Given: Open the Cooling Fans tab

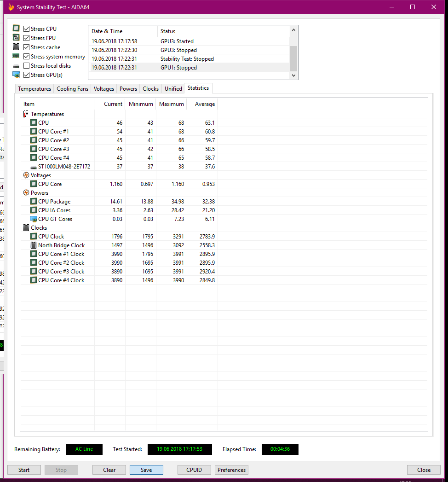Looking at the screenshot, I should pyautogui.click(x=73, y=88).
